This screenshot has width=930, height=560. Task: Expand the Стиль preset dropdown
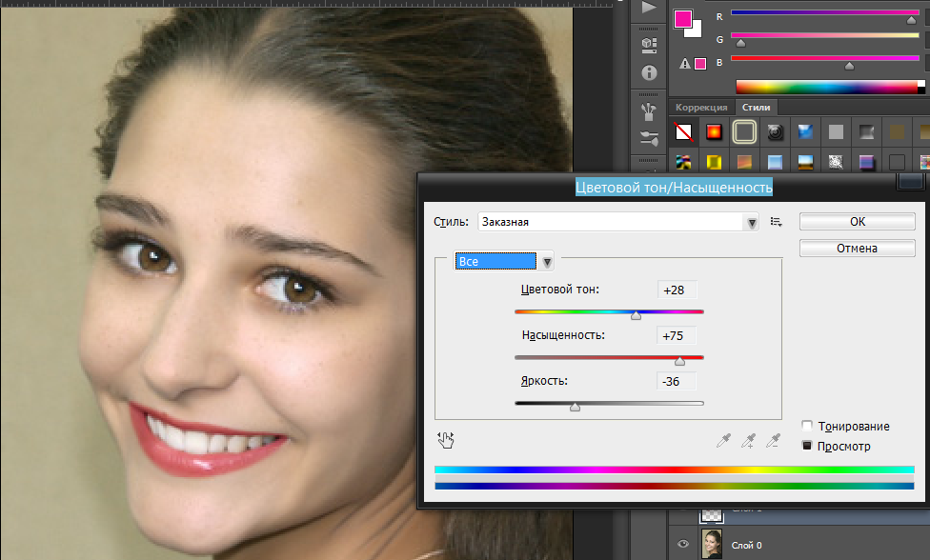point(752,222)
